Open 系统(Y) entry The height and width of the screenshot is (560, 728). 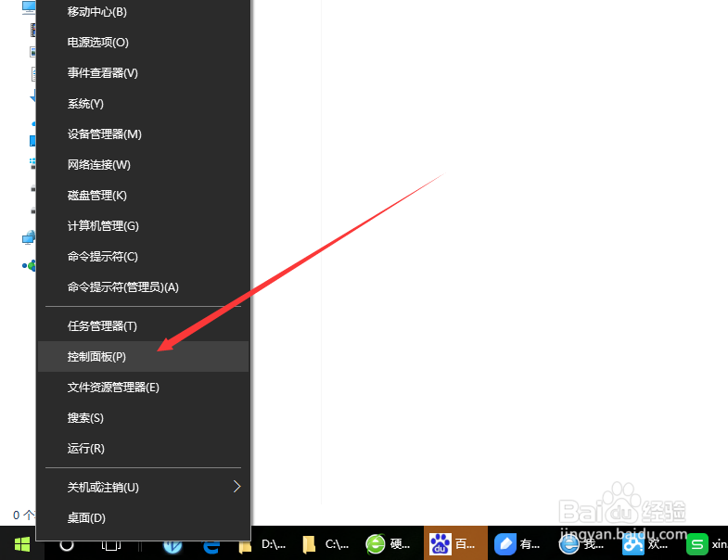pyautogui.click(x=143, y=104)
